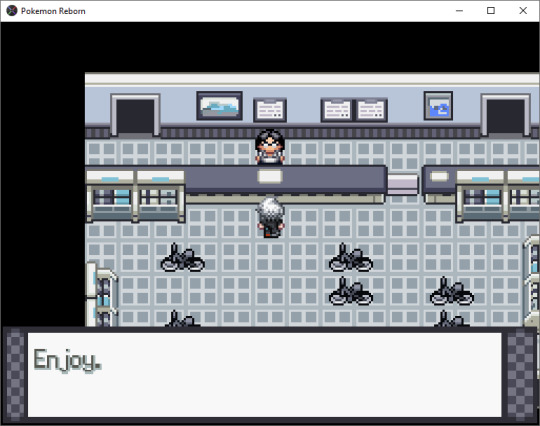Click the blue framed picture on the wall
540x426 pixels.
[438, 106]
